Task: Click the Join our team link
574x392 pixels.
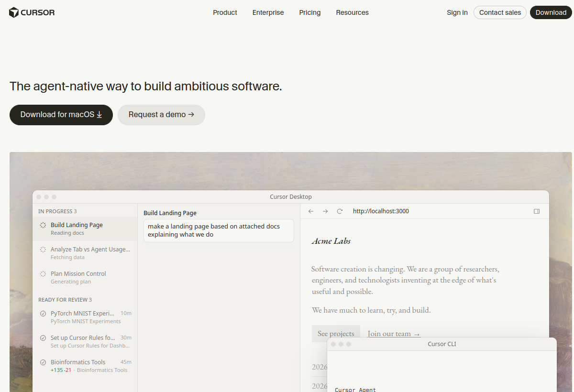Action: (x=394, y=334)
